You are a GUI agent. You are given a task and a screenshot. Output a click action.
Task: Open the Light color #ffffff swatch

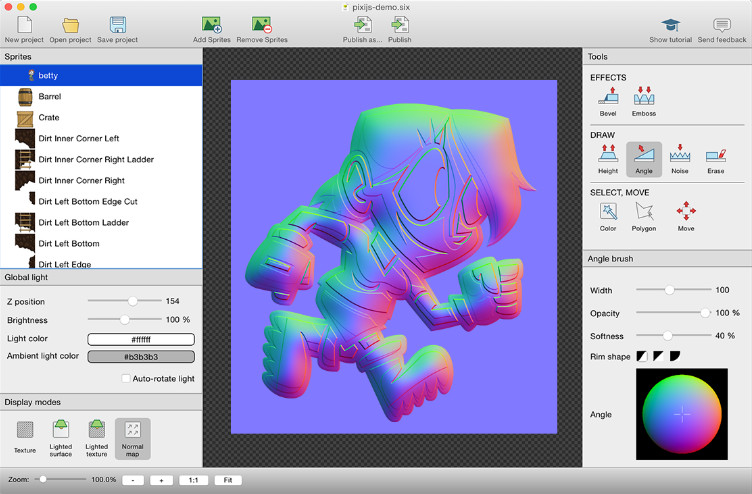click(x=141, y=339)
